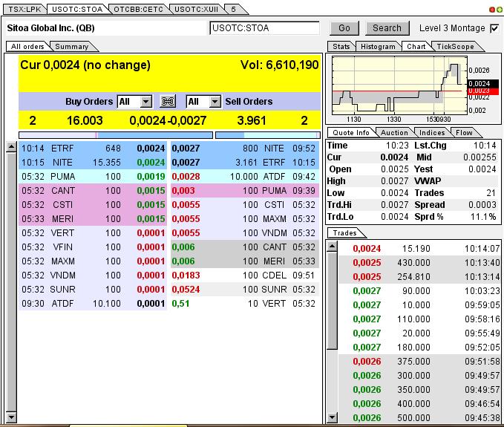This screenshot has width=504, height=427.
Task: Click the symbol input field with USOTC:STOA
Action: pos(264,28)
